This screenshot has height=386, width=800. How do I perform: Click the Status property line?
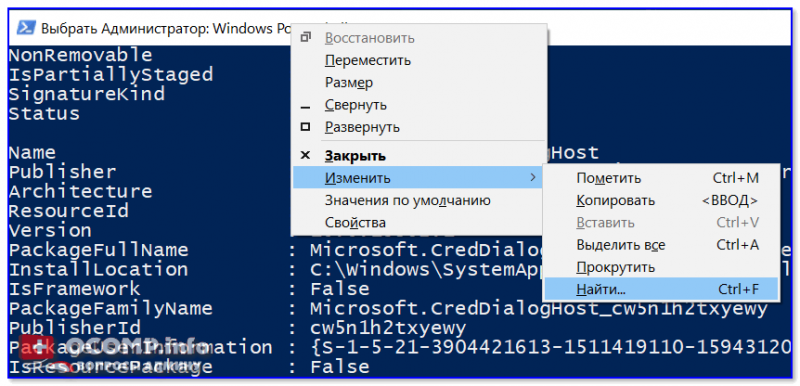pyautogui.click(x=44, y=113)
